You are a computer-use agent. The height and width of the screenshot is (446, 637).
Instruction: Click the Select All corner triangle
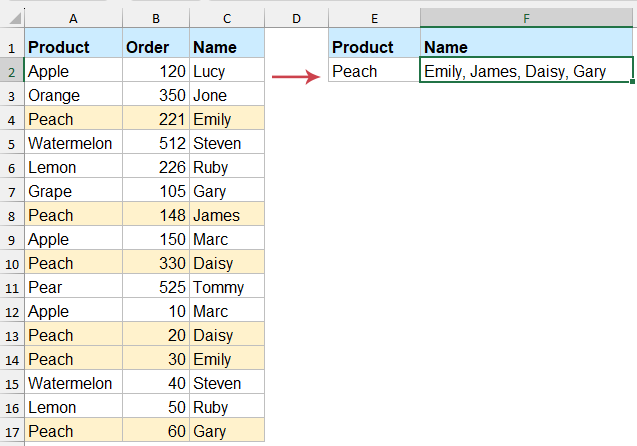(x=15, y=18)
